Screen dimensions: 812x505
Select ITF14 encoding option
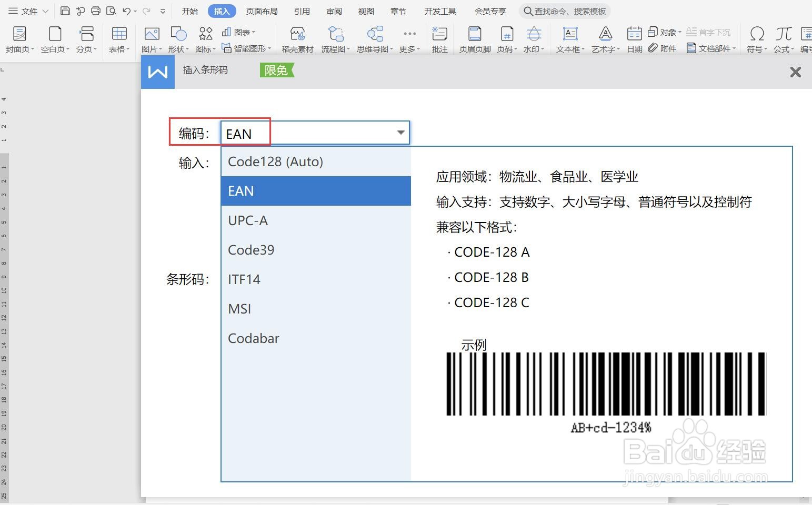316,279
